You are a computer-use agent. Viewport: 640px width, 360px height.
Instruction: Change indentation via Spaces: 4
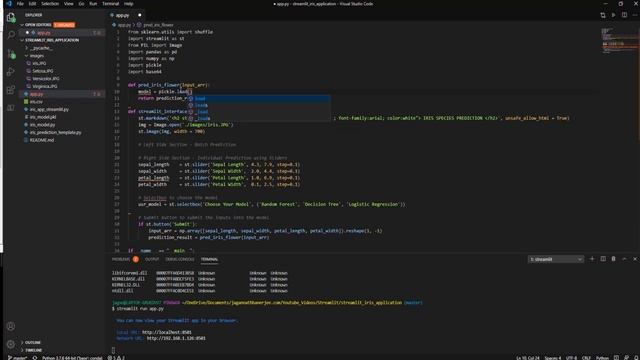click(553, 358)
